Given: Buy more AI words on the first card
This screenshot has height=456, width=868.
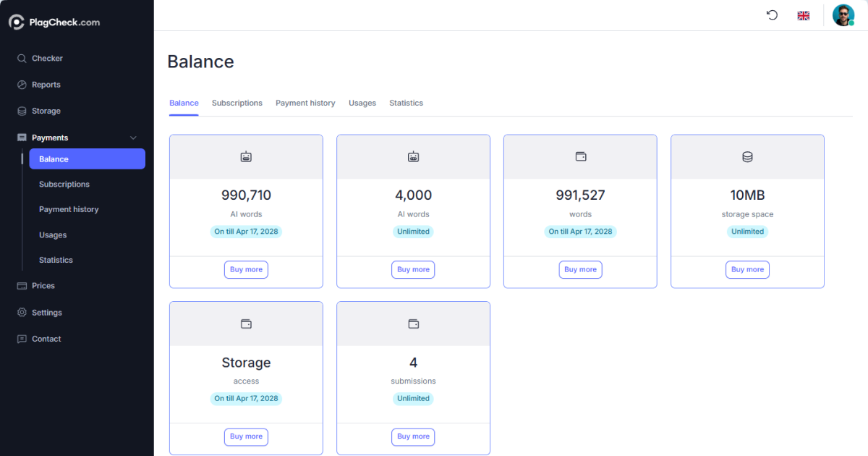Looking at the screenshot, I should pyautogui.click(x=246, y=269).
